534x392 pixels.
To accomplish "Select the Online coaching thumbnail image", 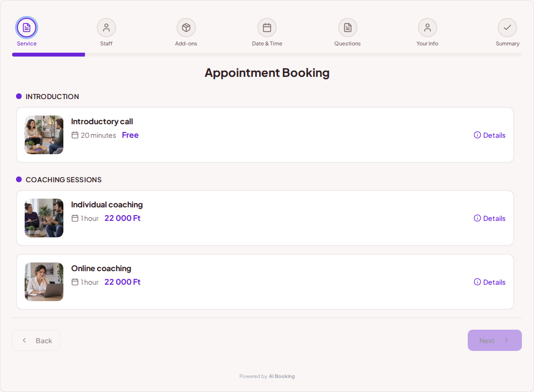I will point(44,282).
